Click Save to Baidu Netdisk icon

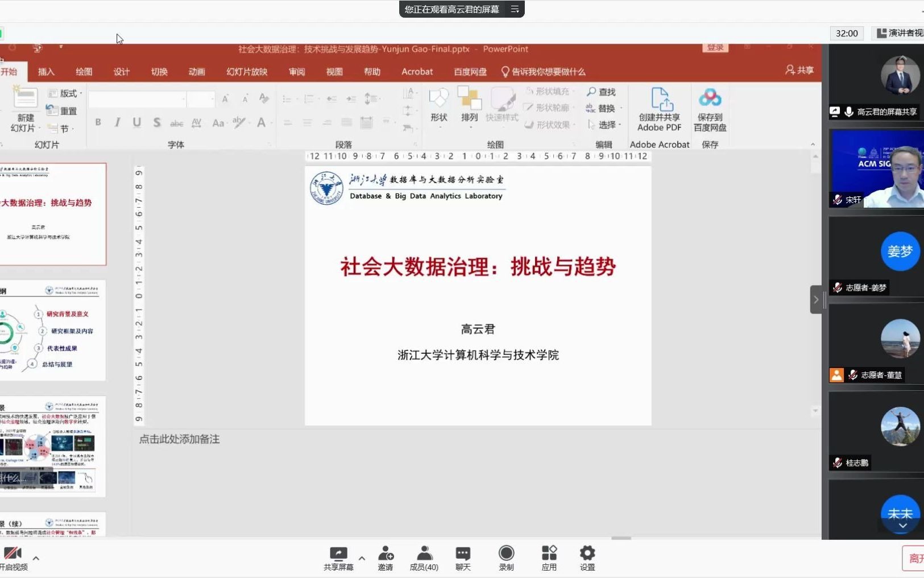[x=710, y=110]
